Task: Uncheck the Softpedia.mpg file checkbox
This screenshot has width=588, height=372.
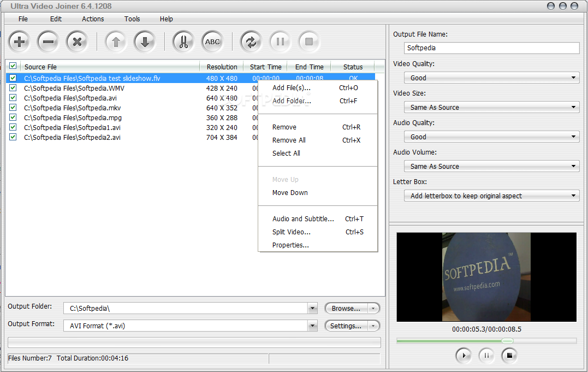Action: [x=13, y=117]
